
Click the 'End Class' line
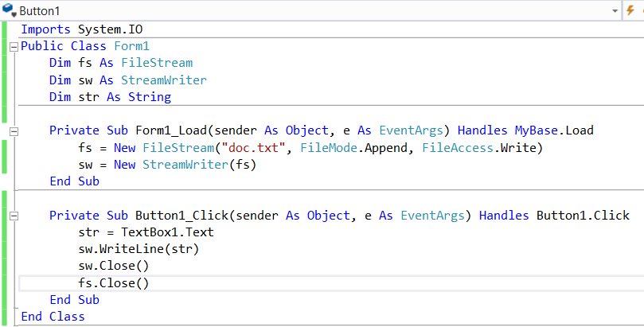[53, 317]
